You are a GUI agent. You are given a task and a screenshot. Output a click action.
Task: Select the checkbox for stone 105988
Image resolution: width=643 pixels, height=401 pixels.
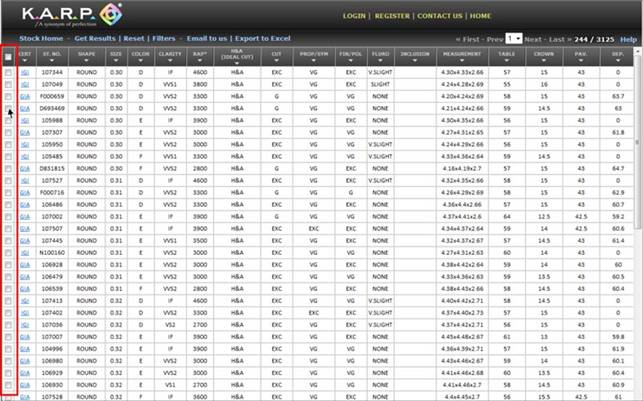coord(10,120)
